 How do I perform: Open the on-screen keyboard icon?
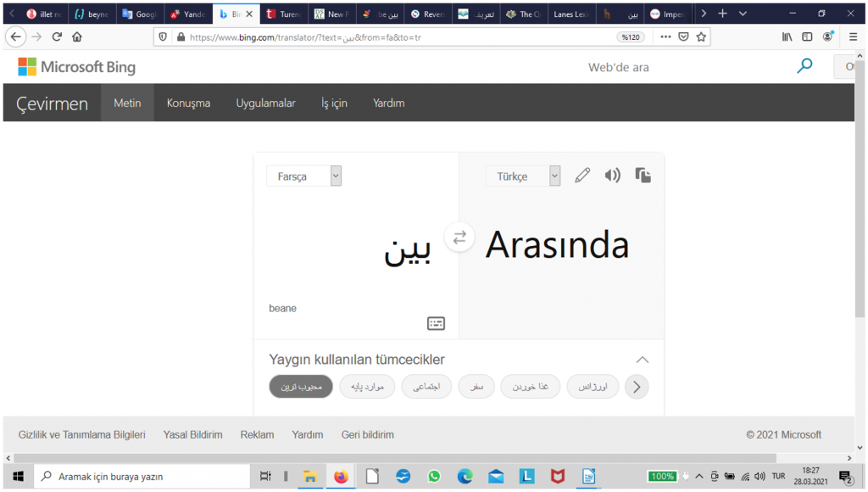[436, 323]
